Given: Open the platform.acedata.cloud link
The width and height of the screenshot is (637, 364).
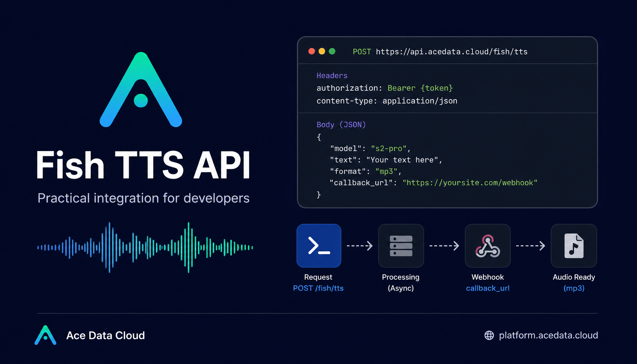Looking at the screenshot, I should (548, 335).
